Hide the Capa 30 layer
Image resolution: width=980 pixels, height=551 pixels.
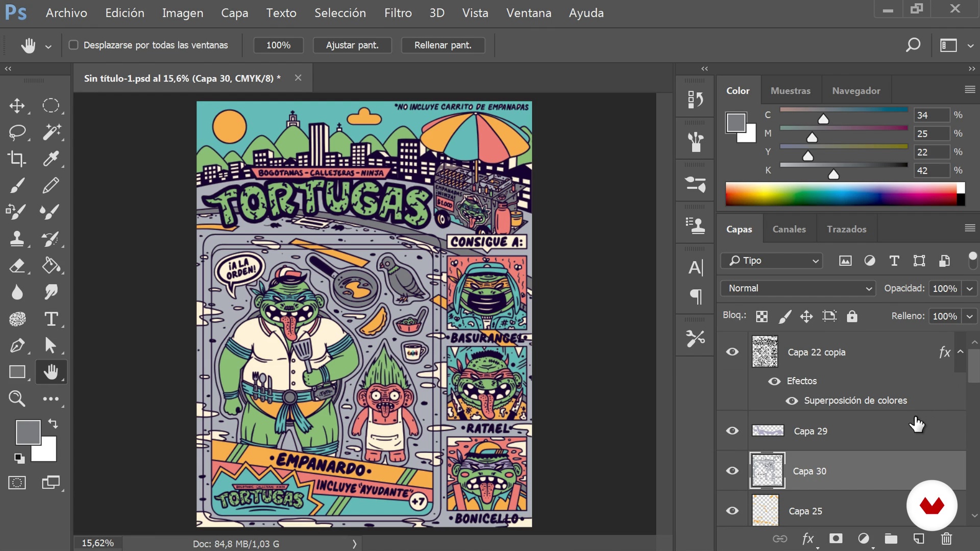pyautogui.click(x=732, y=470)
